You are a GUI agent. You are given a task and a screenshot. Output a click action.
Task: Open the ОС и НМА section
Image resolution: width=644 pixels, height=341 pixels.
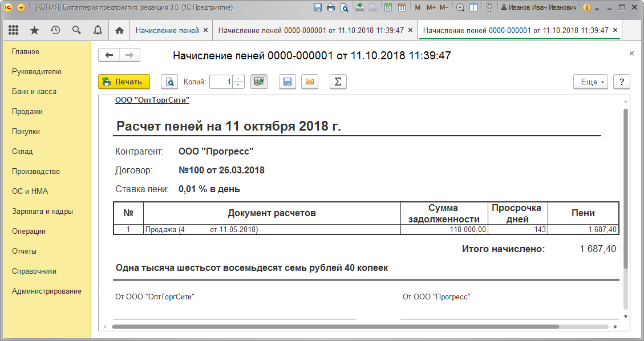(x=30, y=191)
